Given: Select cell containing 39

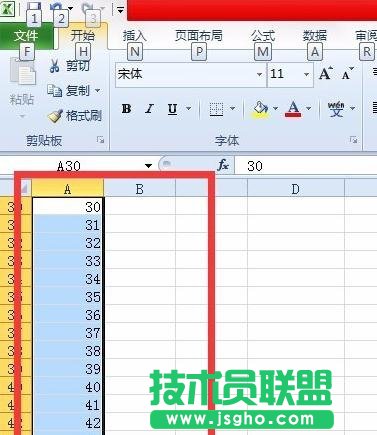Looking at the screenshot, I should [68, 369].
